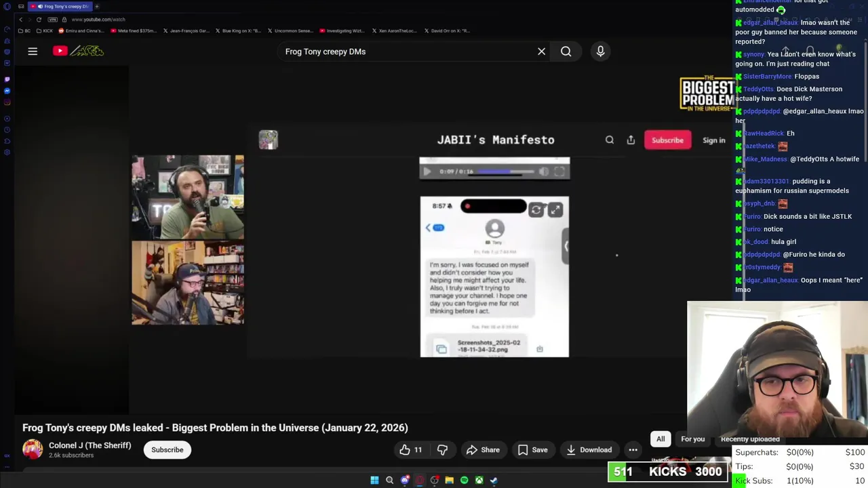Run search with the magnifier button
Screen dimensions: 868x488
[x=566, y=52]
